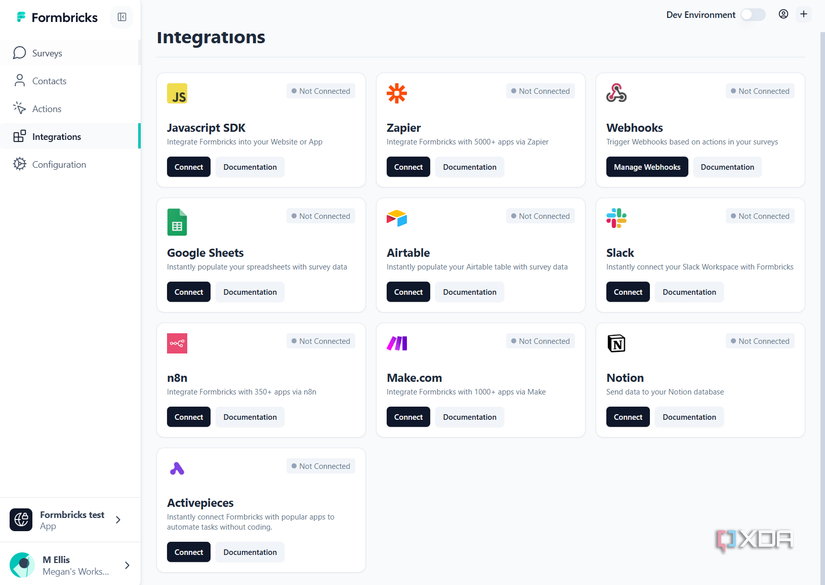Select the Webhooks integration icon

[x=617, y=92]
